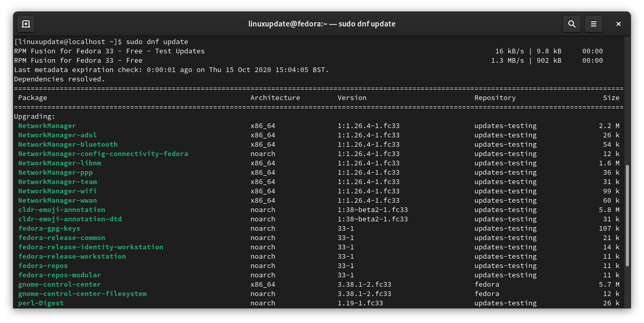The width and height of the screenshot is (644, 323).
Task: Click the 'Last metadata expiration check' line
Action: click(172, 69)
